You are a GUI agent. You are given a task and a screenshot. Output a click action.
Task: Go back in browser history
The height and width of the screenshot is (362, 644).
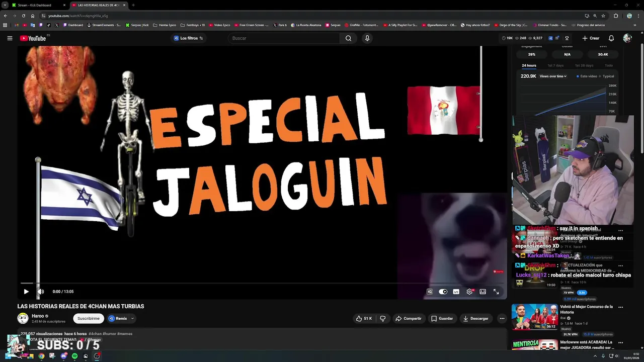tap(6, 16)
